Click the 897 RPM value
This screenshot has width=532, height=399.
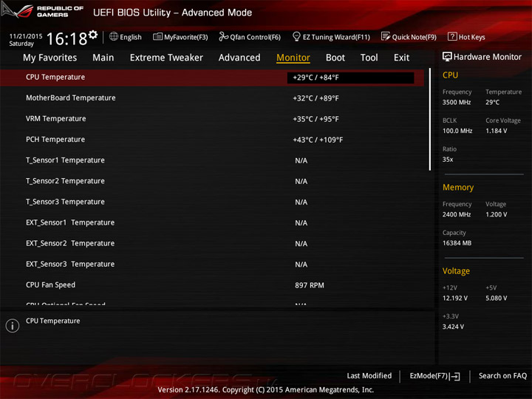coord(310,285)
